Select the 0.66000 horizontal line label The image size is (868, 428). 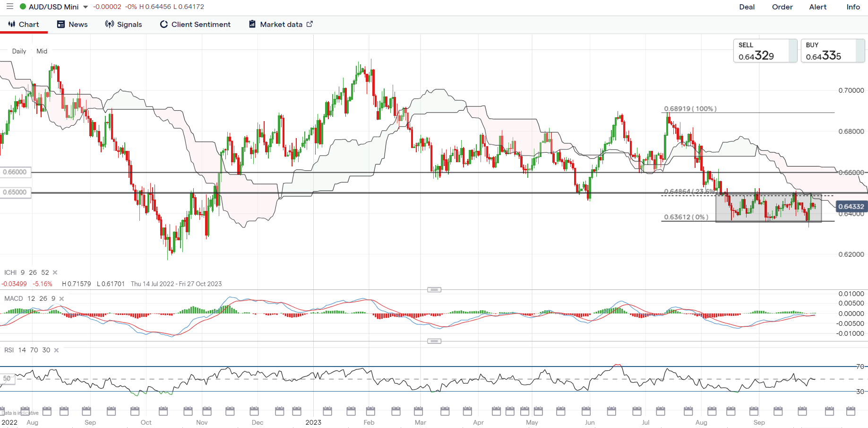(15, 172)
